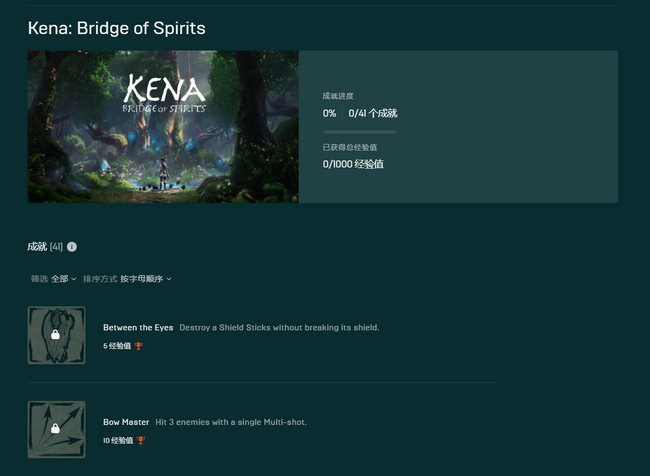The width and height of the screenshot is (650, 476).
Task: Click the Hit 3 enemies Multi-shot description
Action: pos(231,422)
